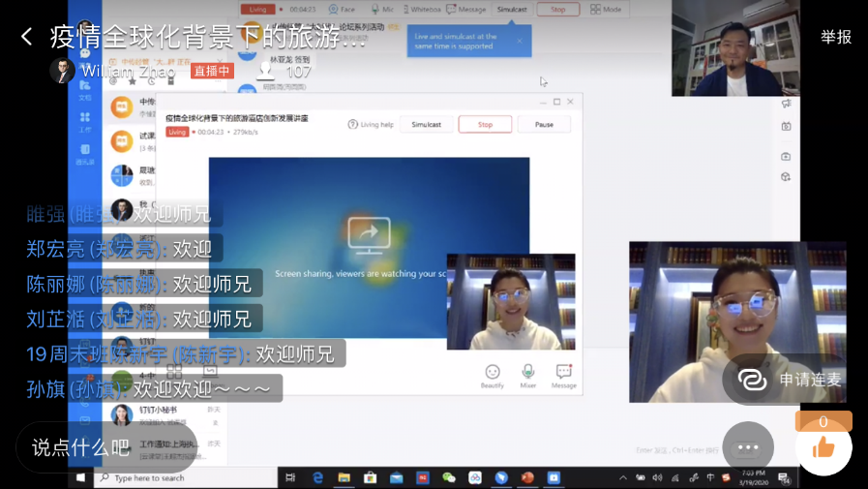Open the Message chat bubble icon
The width and height of the screenshot is (868, 489).
(564, 375)
